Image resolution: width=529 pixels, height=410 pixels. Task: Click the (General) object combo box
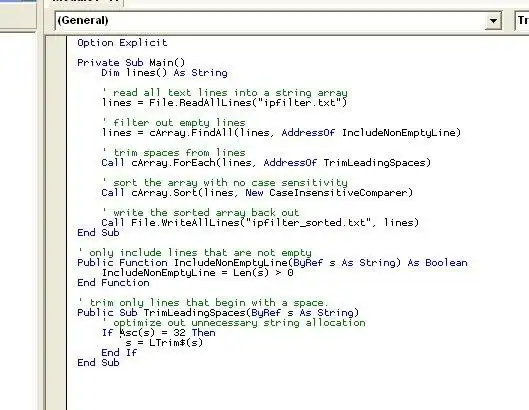coord(278,21)
